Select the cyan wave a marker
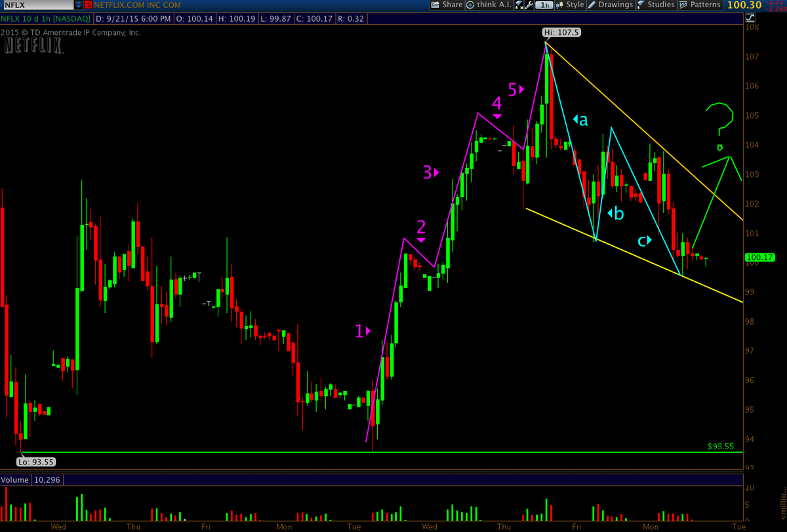The width and height of the screenshot is (787, 532). (580, 119)
